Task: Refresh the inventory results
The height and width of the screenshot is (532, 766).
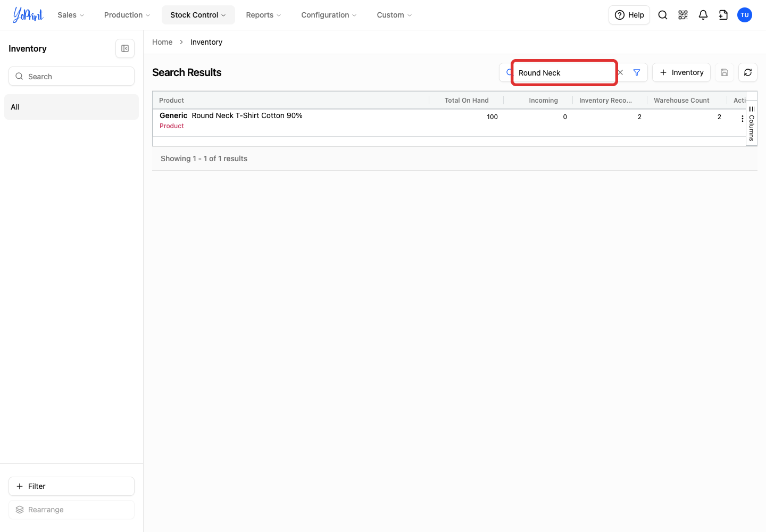Action: (748, 72)
